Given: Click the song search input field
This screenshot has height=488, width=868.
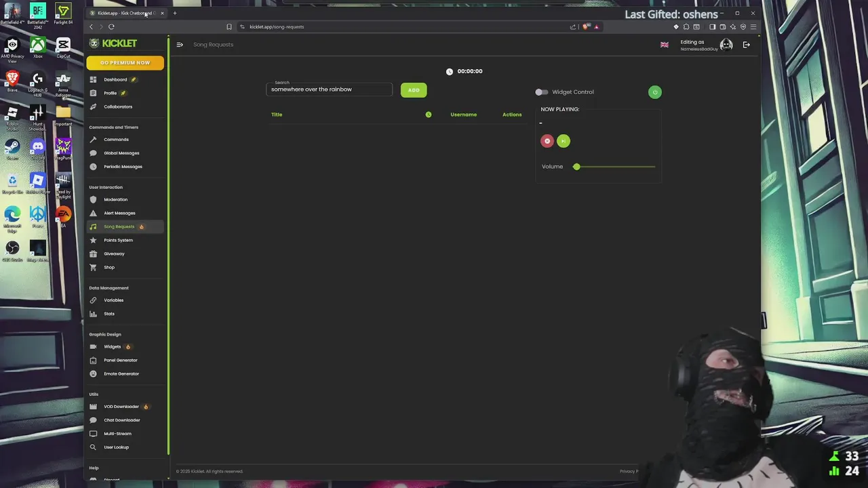Looking at the screenshot, I should point(330,89).
